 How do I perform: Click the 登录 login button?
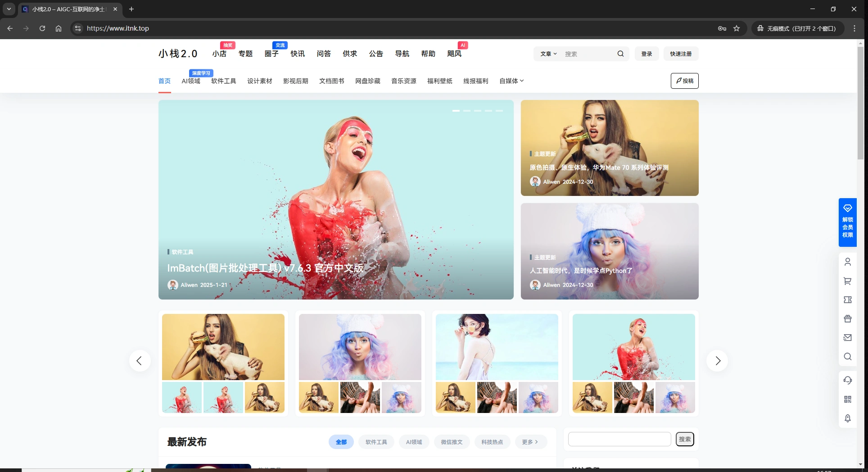[646, 54]
